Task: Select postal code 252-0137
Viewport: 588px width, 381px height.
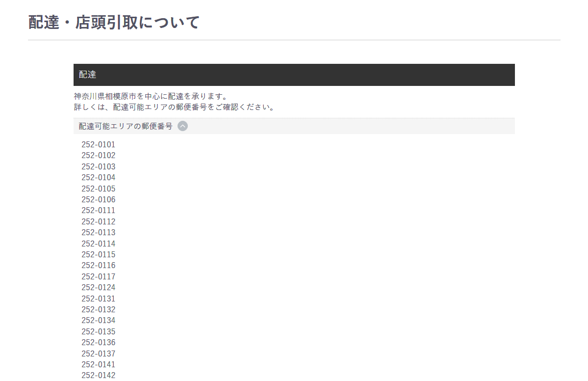Action: click(98, 354)
